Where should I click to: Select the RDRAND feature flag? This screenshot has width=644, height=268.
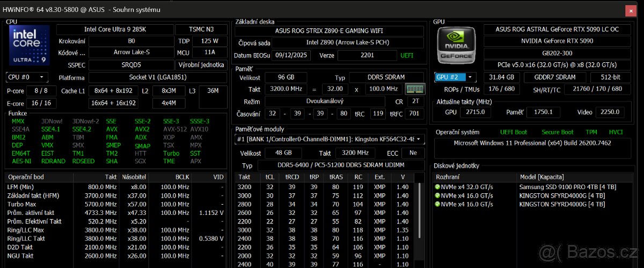53,161
